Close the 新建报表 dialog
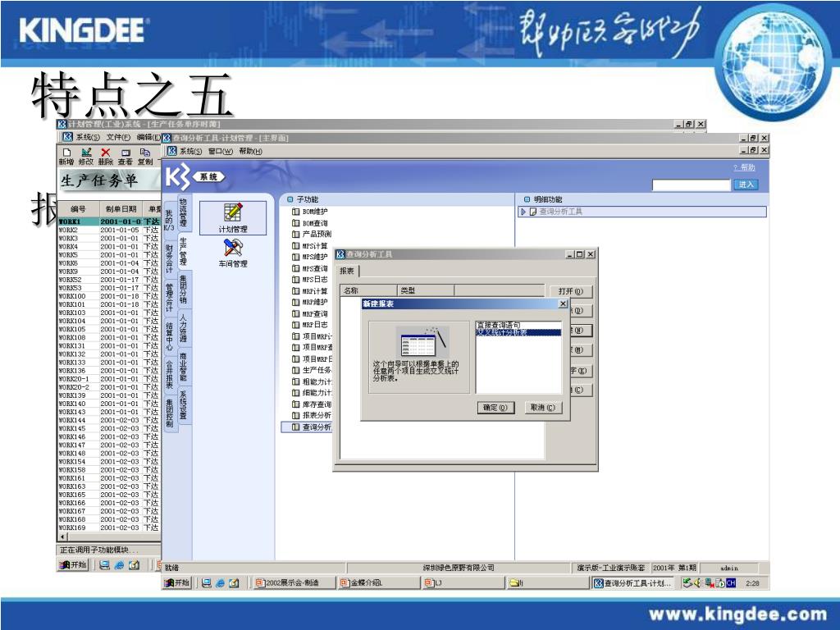The width and height of the screenshot is (840, 630). 563,304
